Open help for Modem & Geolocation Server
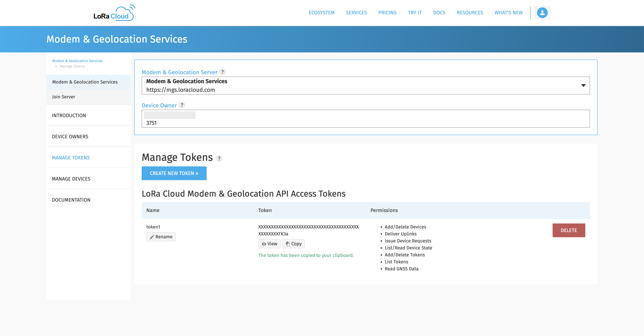The width and height of the screenshot is (644, 336). click(x=223, y=72)
